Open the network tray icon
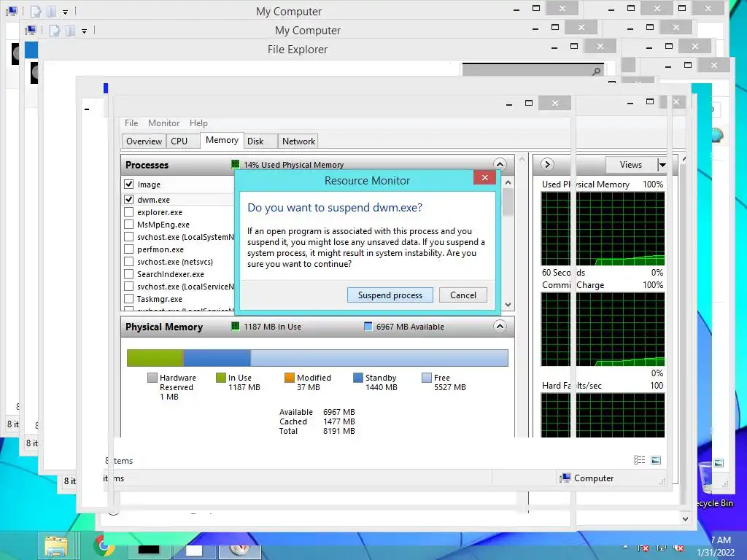 tap(662, 548)
